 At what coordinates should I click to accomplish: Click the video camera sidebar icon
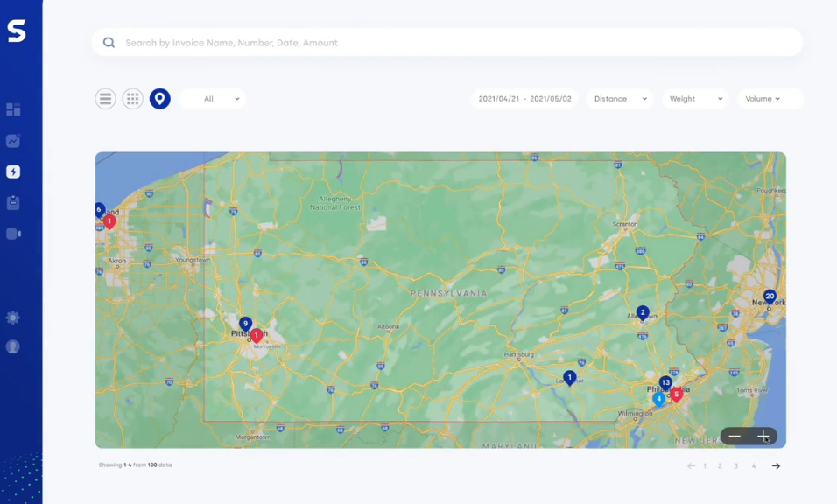click(13, 234)
